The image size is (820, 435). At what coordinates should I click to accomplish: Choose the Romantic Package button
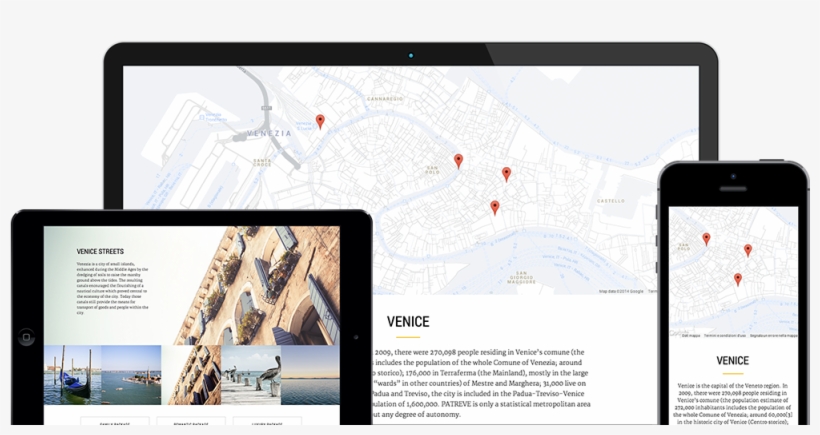191,422
